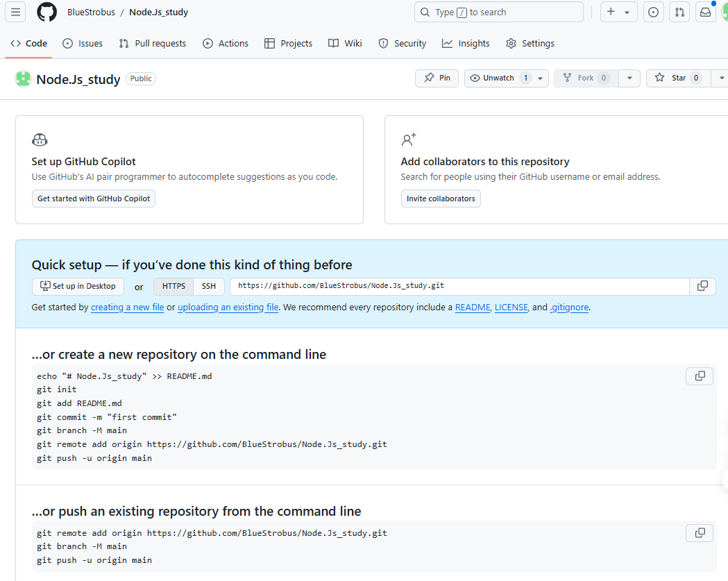Click 'git commit -m "first commit"' line
Viewport: 728px width, 581px height.
107,417
